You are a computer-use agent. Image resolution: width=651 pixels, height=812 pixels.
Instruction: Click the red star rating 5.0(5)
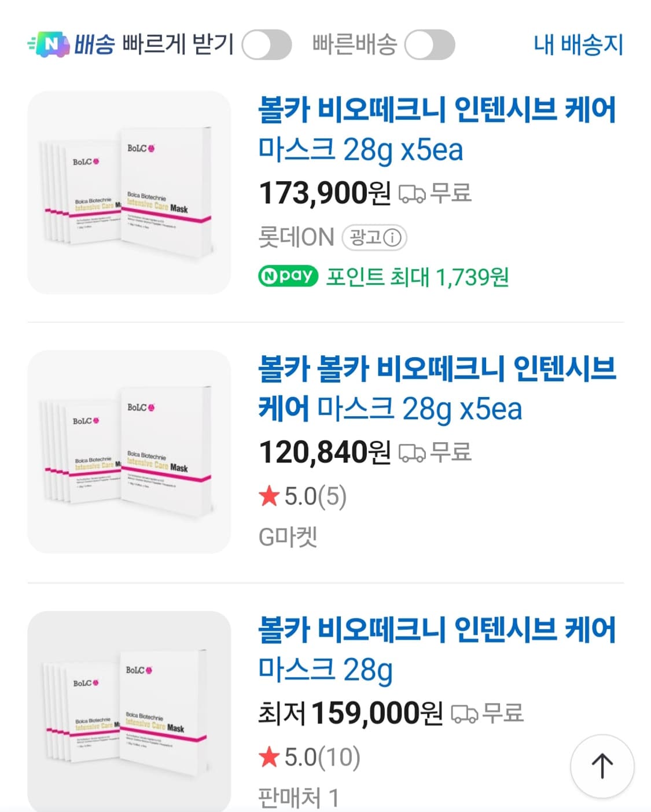[270, 496]
